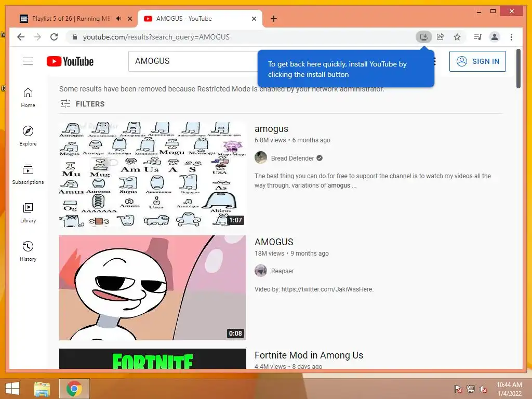Screen dimensions: 532x399
Task: Open Subscriptions in the sidebar
Action: click(x=28, y=175)
